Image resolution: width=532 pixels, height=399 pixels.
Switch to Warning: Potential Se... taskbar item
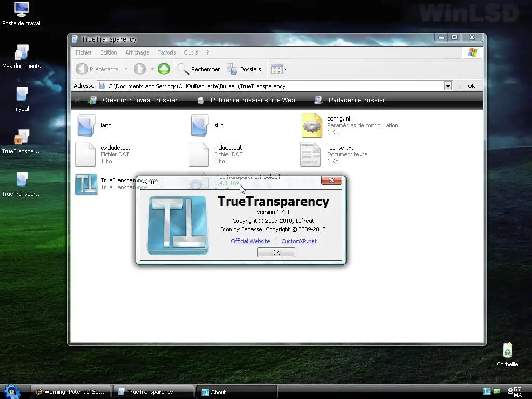point(71,392)
